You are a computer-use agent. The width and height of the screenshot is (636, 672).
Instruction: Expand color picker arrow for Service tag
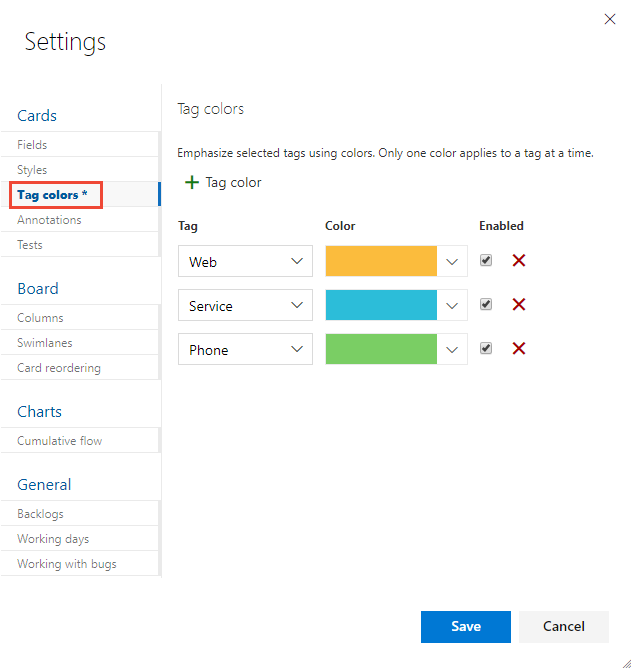point(452,306)
